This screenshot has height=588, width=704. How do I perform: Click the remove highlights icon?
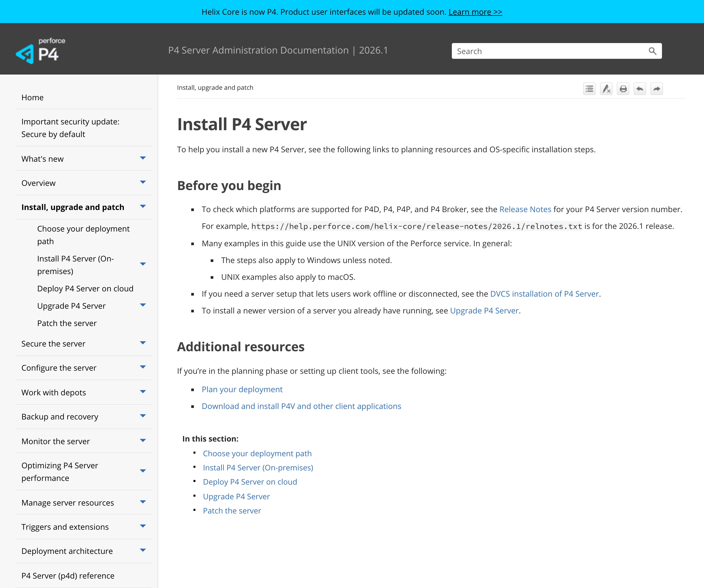(606, 89)
